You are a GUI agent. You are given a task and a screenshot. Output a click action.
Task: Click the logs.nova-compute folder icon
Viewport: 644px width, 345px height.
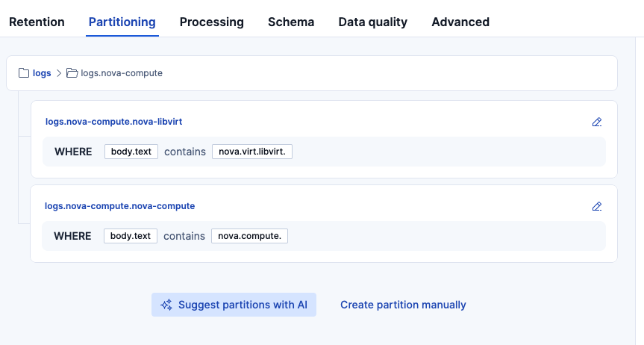[x=72, y=73]
